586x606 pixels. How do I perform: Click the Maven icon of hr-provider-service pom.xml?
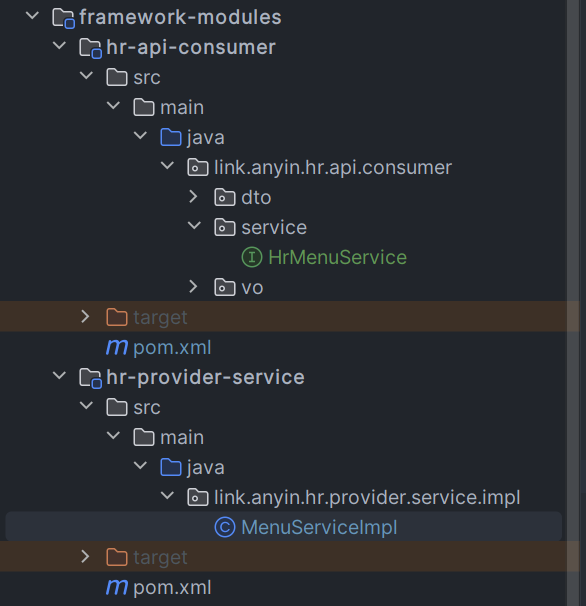[x=117, y=587]
